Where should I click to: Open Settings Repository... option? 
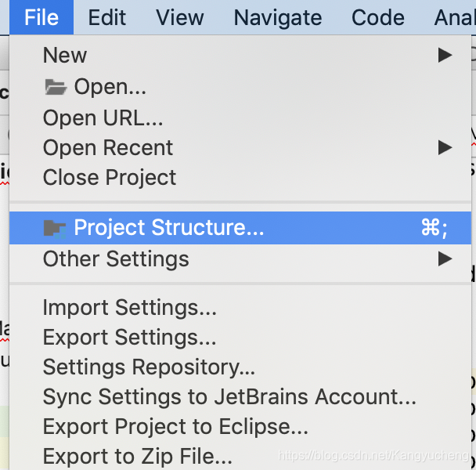pyautogui.click(x=149, y=367)
